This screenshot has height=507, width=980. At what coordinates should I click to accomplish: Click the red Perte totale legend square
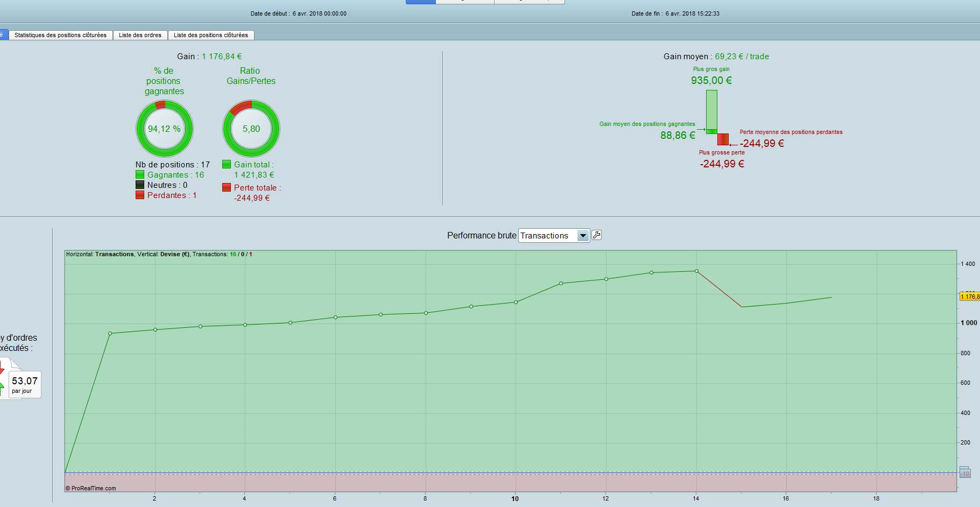coord(227,188)
